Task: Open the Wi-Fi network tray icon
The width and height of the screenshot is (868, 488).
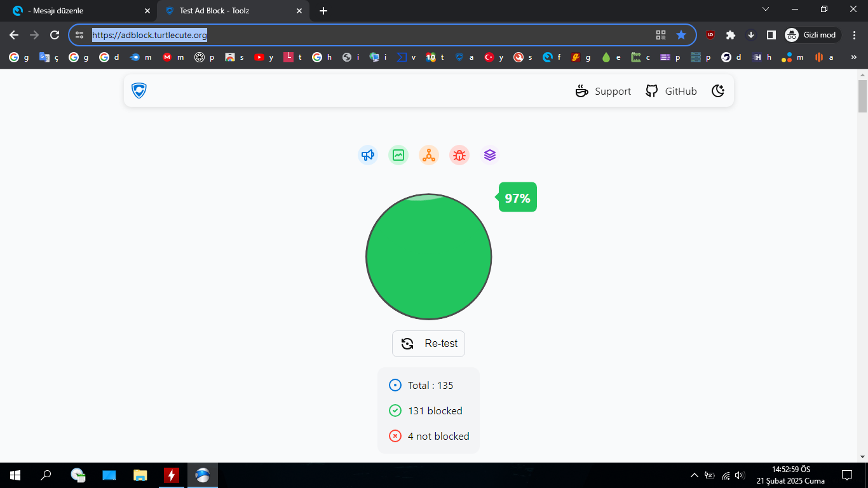Action: click(725, 475)
